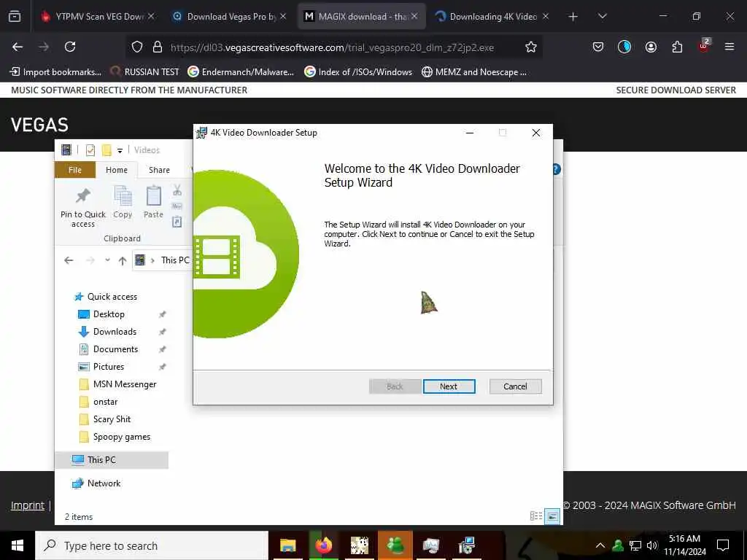Switch to the YTPMV Scan VEG browser tab
Screen dimensions: 747x560
coord(97,16)
